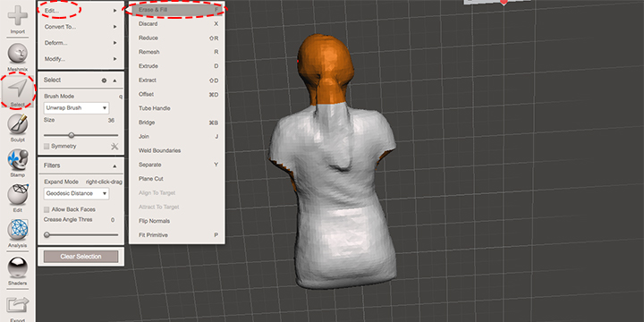The height and width of the screenshot is (322, 644).
Task: Click the Crease Angle Thres slider handle
Action: coord(47,235)
